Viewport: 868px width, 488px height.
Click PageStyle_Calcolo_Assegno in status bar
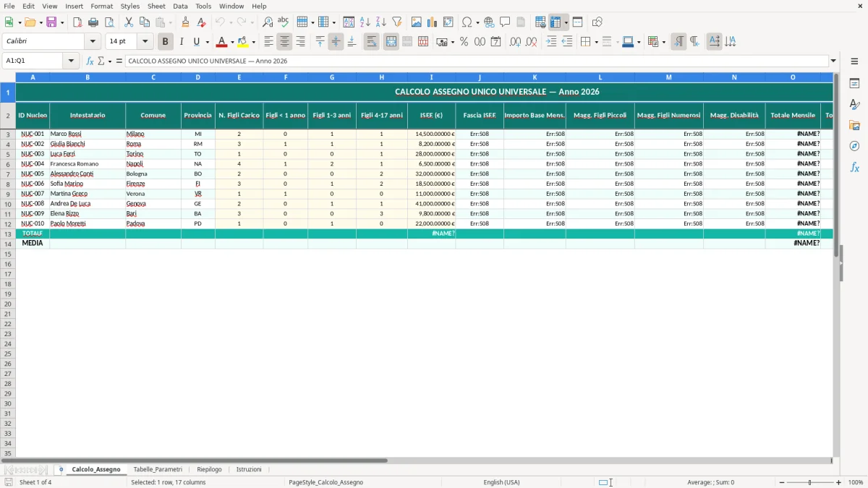click(325, 482)
